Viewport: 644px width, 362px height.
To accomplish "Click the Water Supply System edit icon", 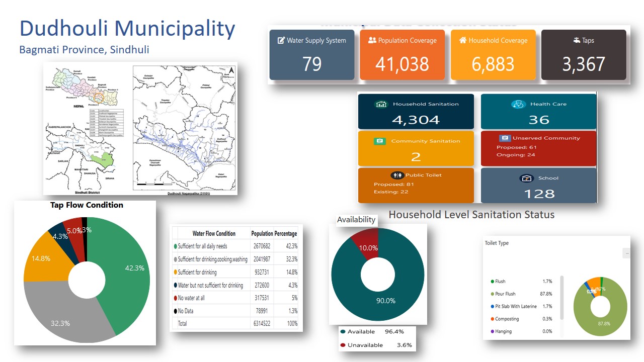I will (x=281, y=41).
